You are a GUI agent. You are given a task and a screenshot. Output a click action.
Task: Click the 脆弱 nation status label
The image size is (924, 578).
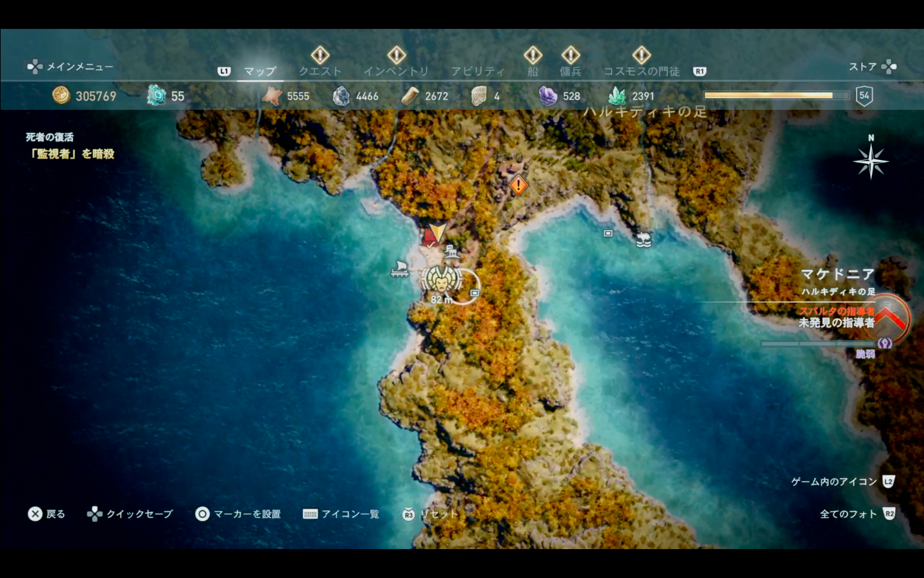coord(865,354)
